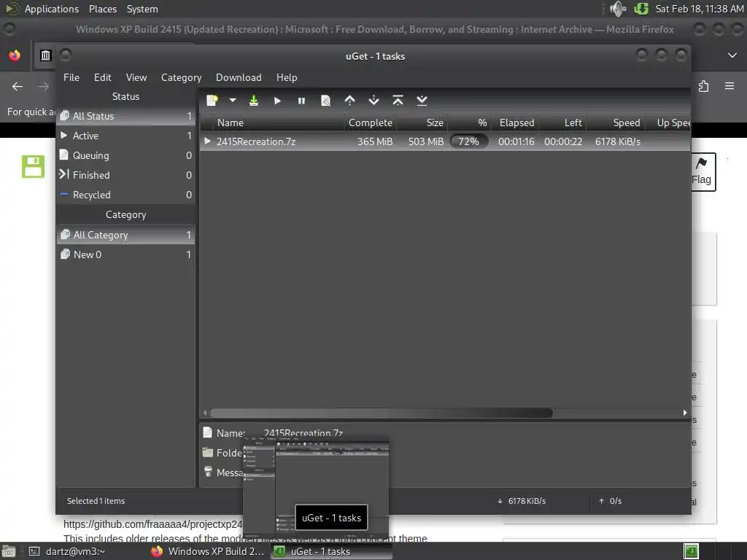
Task: Click the uGet tray icon in top panel
Action: point(641,9)
